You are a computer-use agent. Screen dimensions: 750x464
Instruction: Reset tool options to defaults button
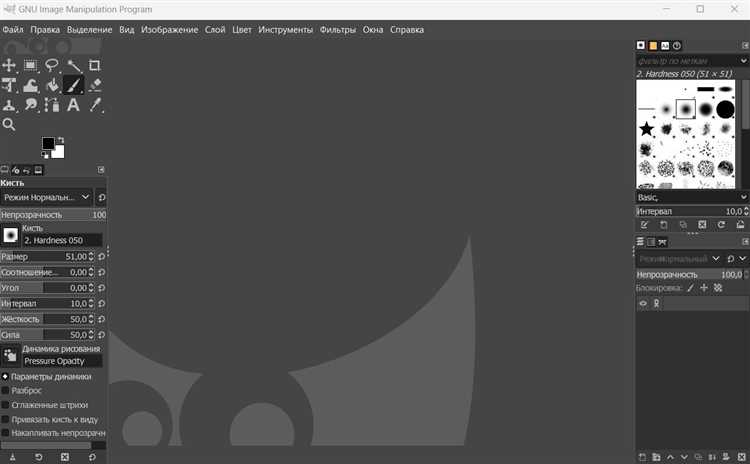[92, 457]
